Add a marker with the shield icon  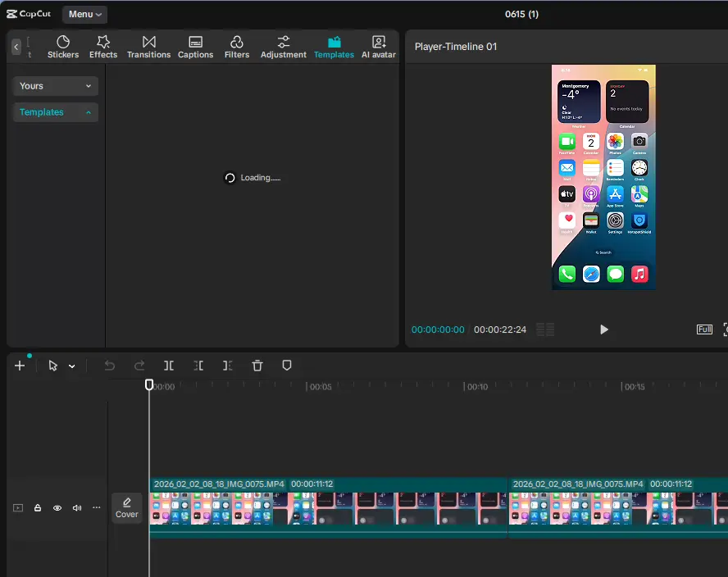coord(287,366)
